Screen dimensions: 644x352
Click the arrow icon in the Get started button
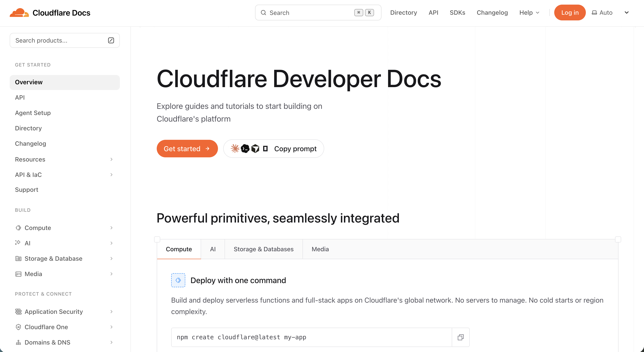pyautogui.click(x=207, y=149)
